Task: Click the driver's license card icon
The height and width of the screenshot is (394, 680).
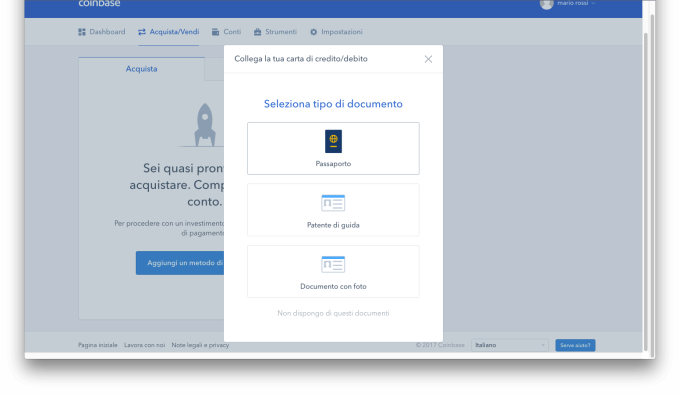Action: click(x=333, y=203)
